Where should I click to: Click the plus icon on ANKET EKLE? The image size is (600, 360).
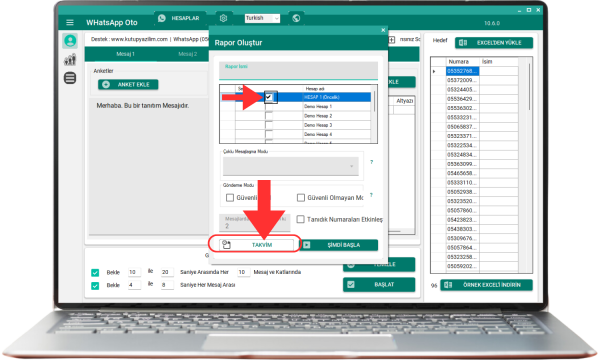click(x=106, y=85)
